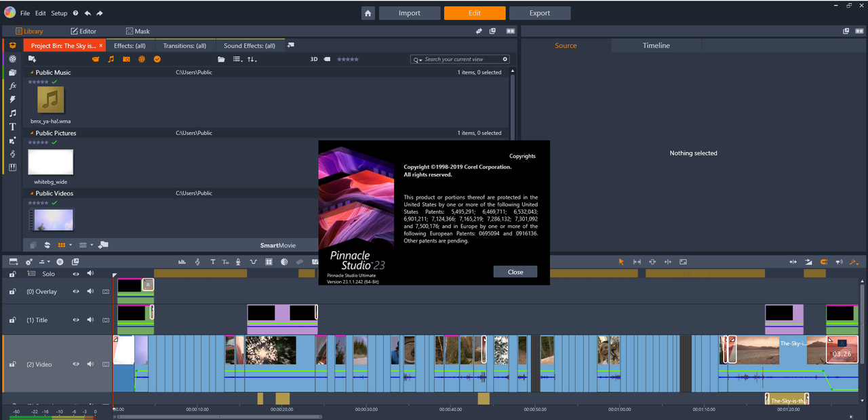Image resolution: width=868 pixels, height=420 pixels.
Task: Toggle magnetic snapping magnet icon
Action: click(824, 262)
